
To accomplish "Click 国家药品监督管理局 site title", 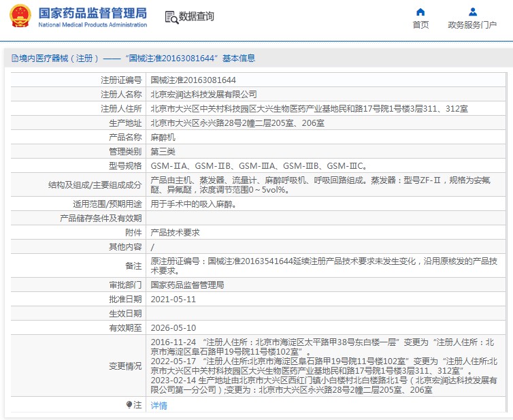I will tap(93, 14).
